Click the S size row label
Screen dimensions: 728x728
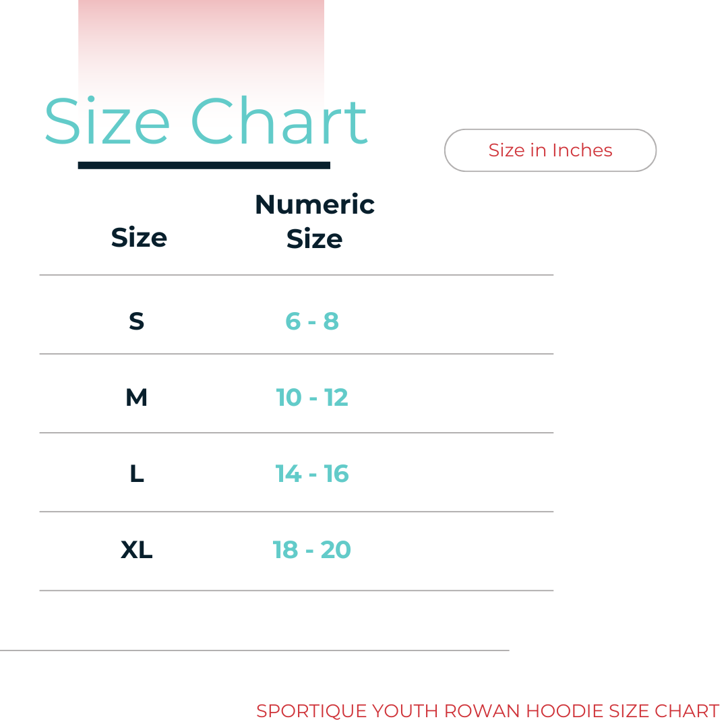(136, 322)
